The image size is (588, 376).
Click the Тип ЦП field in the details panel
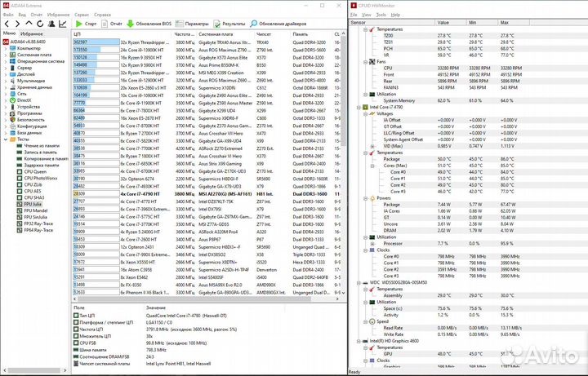207,316
